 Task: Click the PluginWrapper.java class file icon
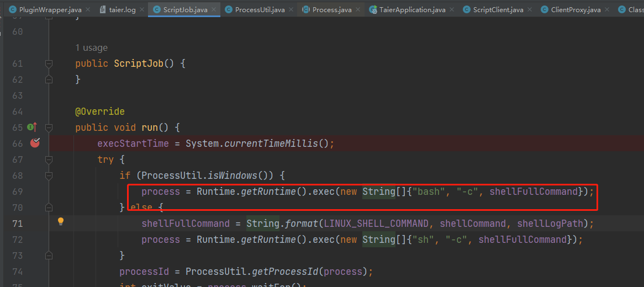pos(12,10)
